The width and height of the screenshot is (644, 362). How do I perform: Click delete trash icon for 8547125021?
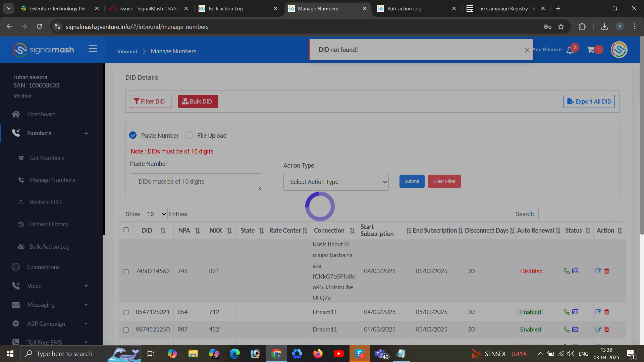tap(606, 312)
